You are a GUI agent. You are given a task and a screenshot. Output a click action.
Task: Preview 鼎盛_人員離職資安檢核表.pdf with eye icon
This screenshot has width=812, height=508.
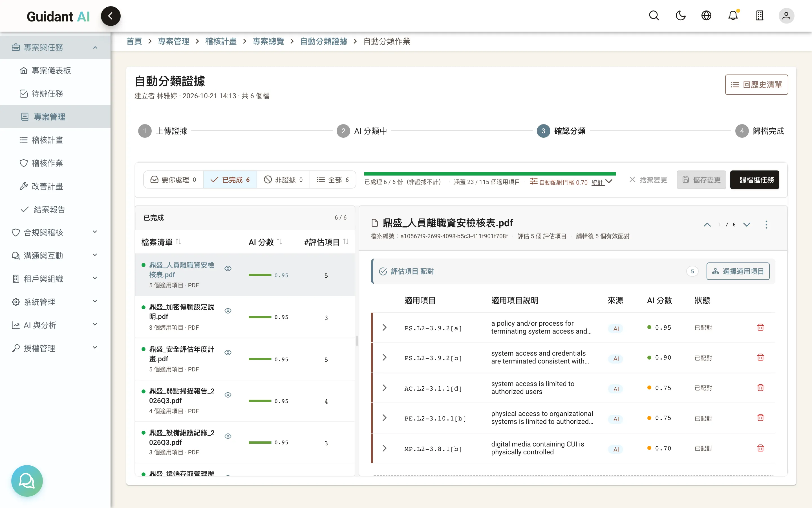point(228,268)
